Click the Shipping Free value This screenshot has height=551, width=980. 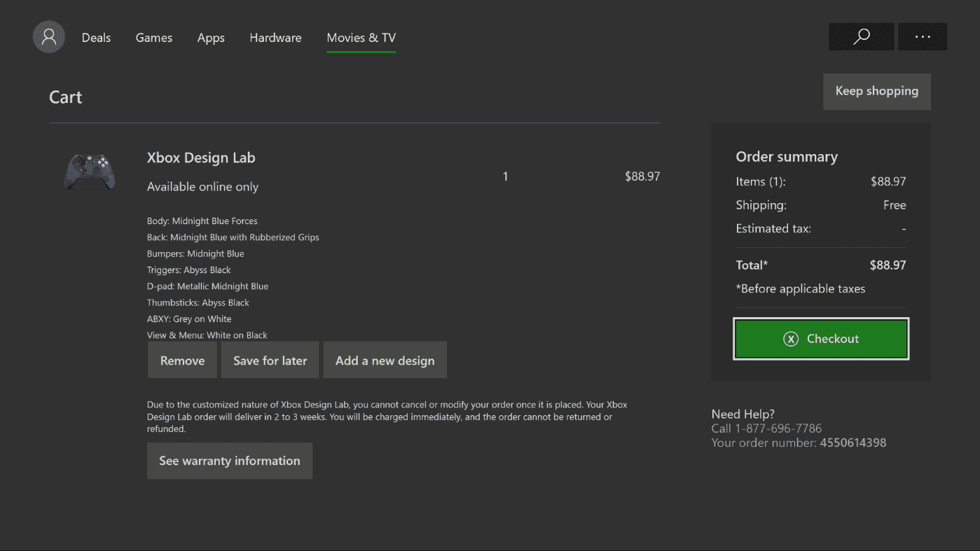pyautogui.click(x=895, y=205)
